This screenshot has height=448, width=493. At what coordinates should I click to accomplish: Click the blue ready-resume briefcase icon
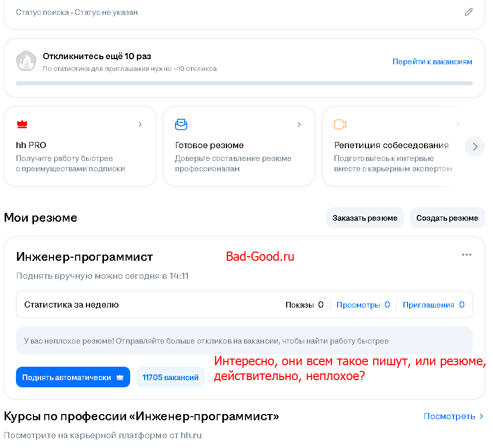tap(181, 124)
